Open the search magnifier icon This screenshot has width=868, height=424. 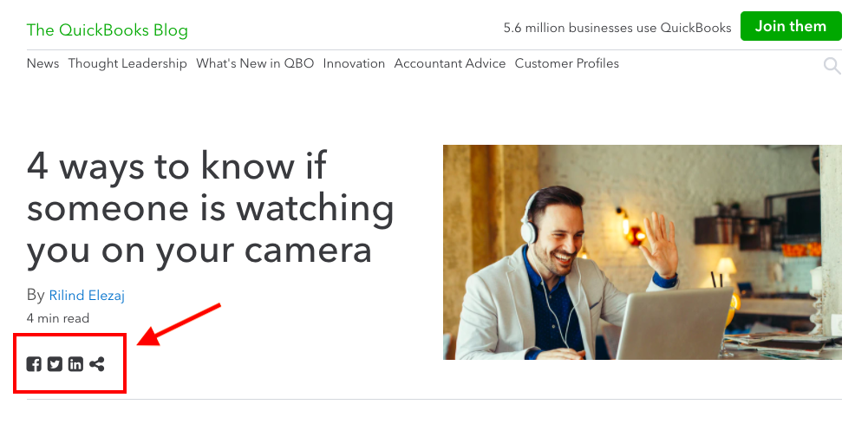coord(832,67)
